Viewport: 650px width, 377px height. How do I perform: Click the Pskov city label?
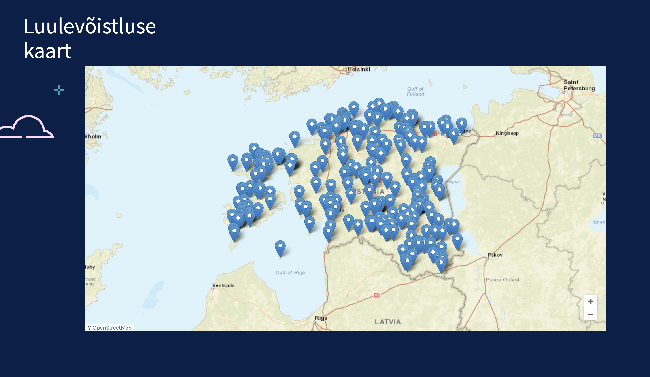(x=495, y=255)
